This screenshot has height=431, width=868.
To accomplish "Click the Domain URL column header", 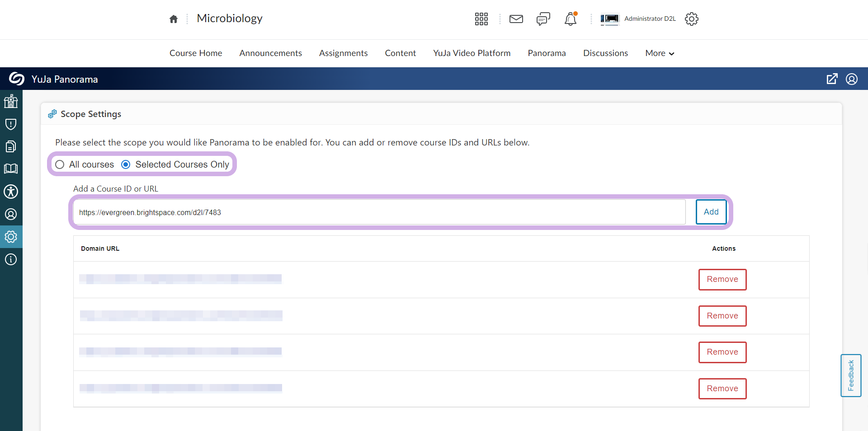I will coord(100,248).
